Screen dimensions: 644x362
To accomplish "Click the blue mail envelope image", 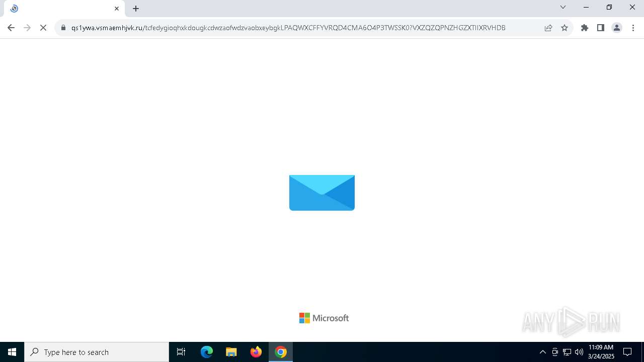I will pos(322,193).
